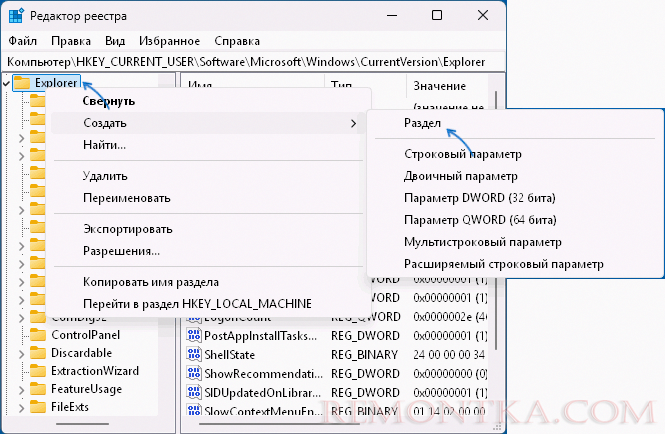The height and width of the screenshot is (434, 665).
Task: Select the FeatureUsage key in tree
Action: click(x=87, y=389)
